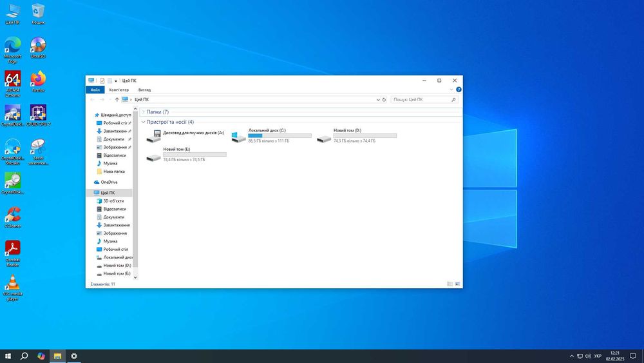Refresh the Цей ПК view
This screenshot has width=644, height=363.
[384, 99]
